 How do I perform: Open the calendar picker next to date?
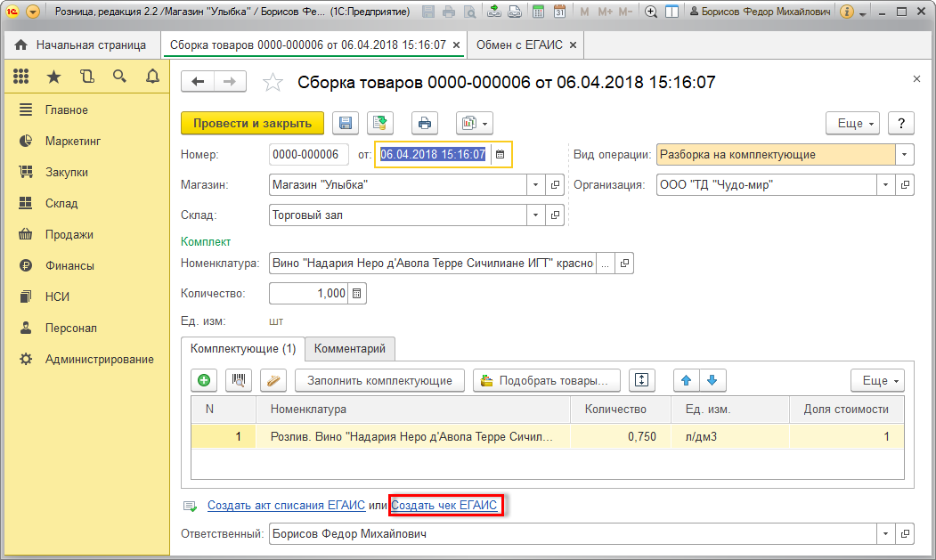coord(501,155)
